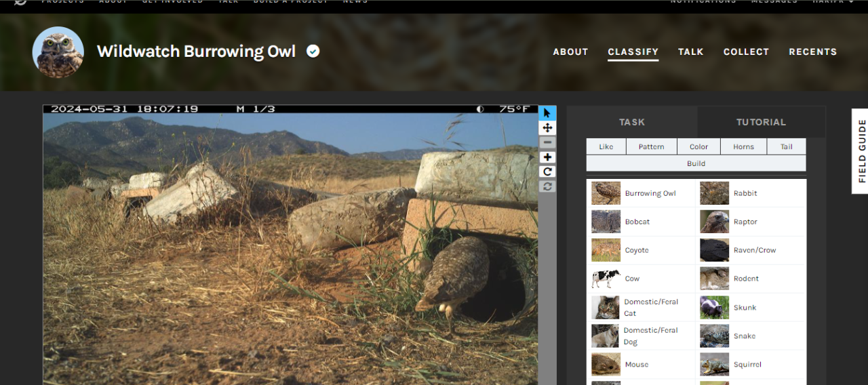This screenshot has width=868, height=385.
Task: Select the pointer cursor tool
Action: click(x=547, y=113)
